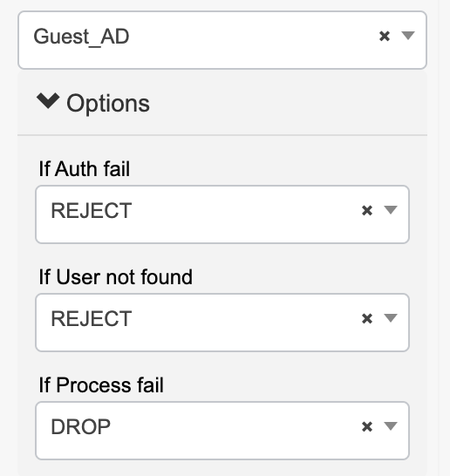Collapse the Options section chevron
The height and width of the screenshot is (476, 450).
point(48,101)
